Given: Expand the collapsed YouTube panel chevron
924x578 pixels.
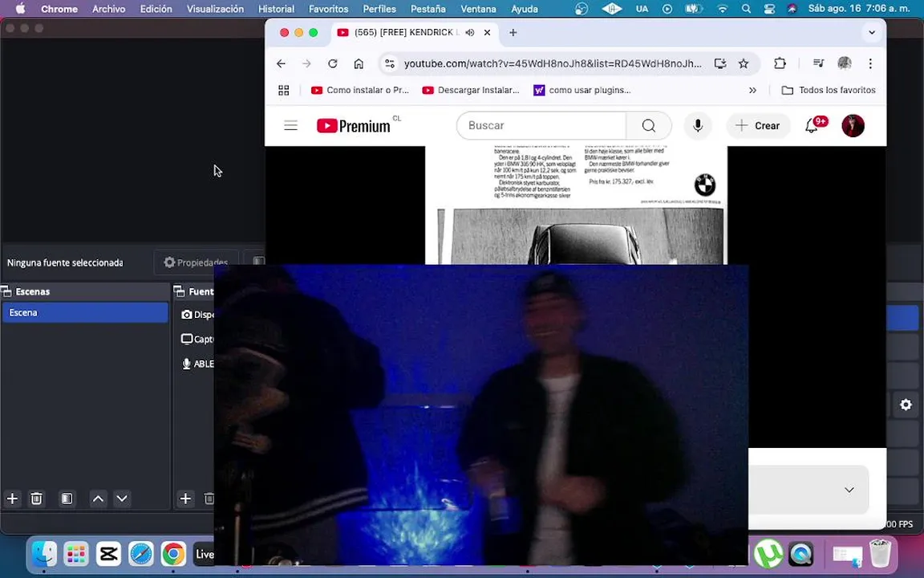Looking at the screenshot, I should click(849, 490).
